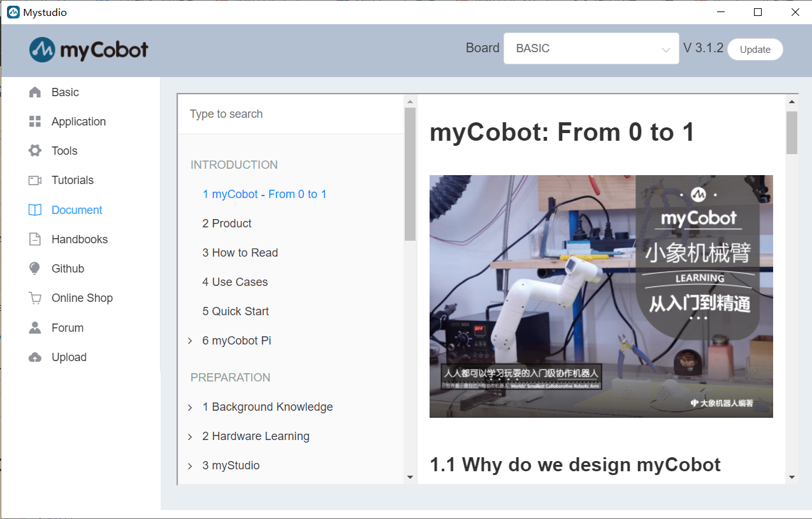This screenshot has height=519, width=812.
Task: Select '2 Hardware Learning' in contents
Action: pyautogui.click(x=256, y=436)
